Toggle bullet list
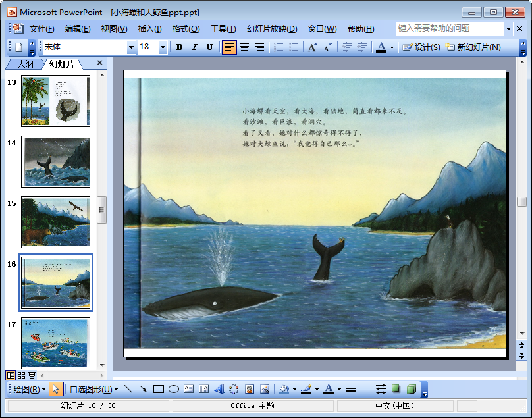 (x=294, y=47)
